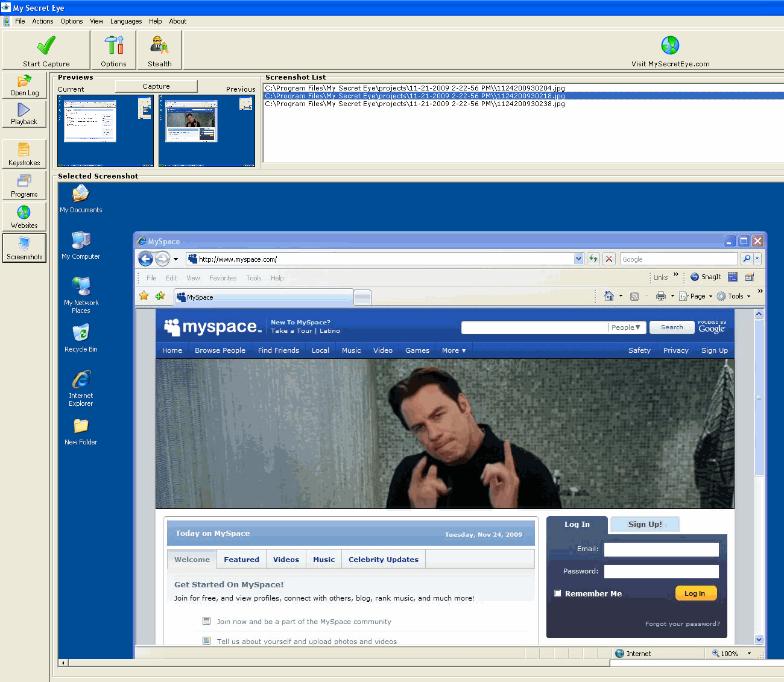
Task: Click the browser Home icon
Action: click(609, 296)
